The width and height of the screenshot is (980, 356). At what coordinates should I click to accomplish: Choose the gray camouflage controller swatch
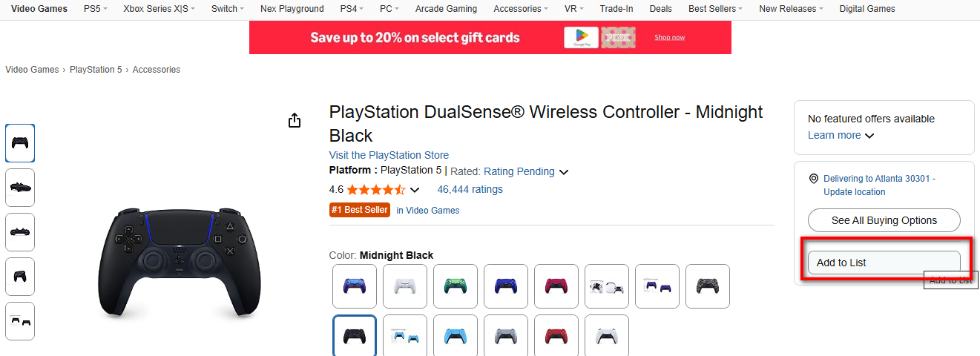(x=708, y=286)
